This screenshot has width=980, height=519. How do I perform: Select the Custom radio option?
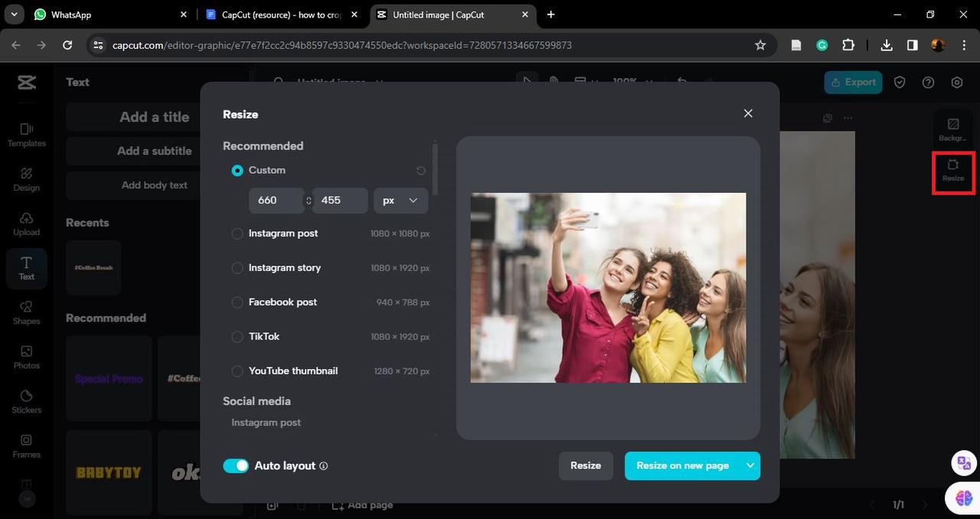pos(237,170)
